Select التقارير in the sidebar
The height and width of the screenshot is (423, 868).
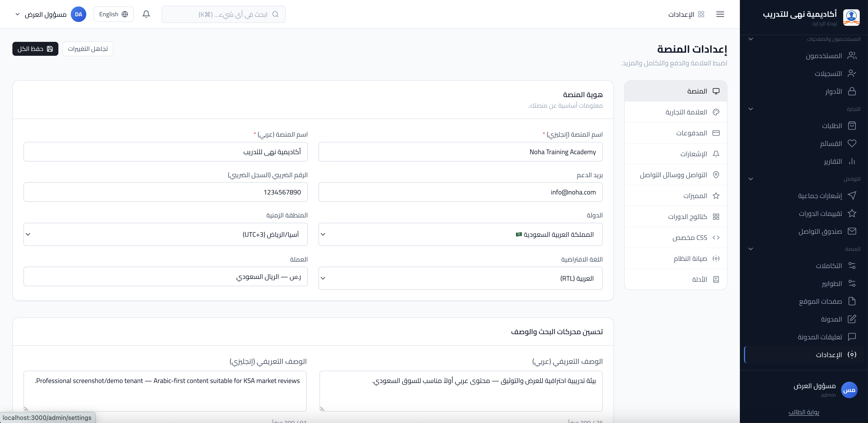pos(804,161)
